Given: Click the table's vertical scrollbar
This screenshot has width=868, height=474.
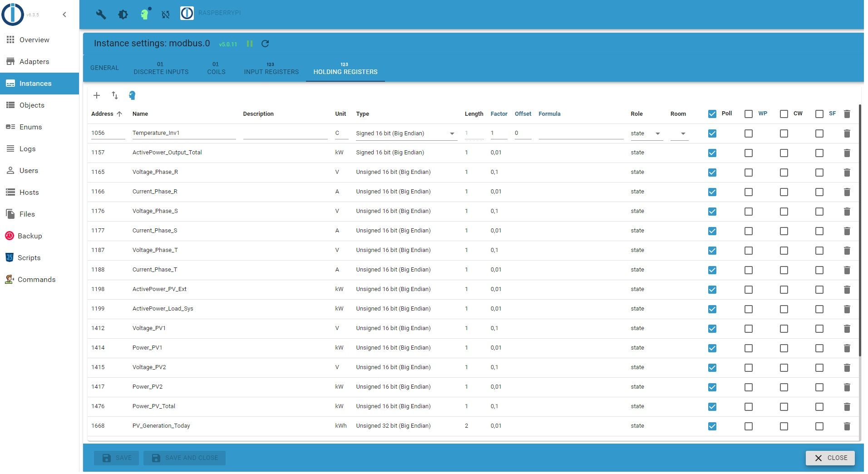Looking at the screenshot, I should click(x=860, y=231).
